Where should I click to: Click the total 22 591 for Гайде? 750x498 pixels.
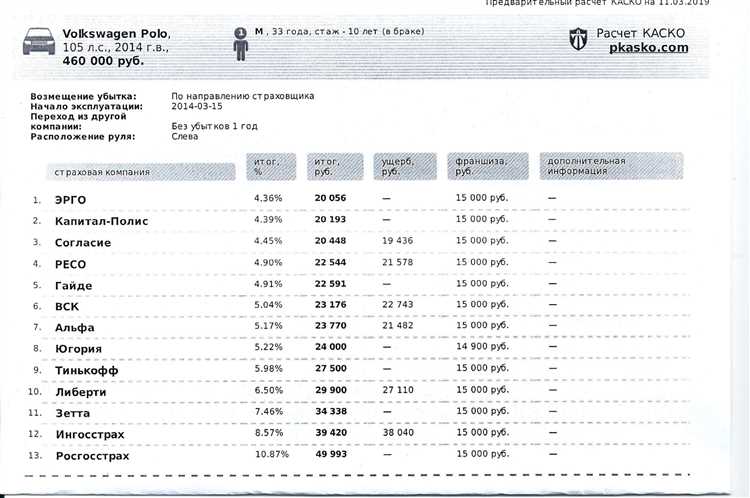[x=331, y=284]
